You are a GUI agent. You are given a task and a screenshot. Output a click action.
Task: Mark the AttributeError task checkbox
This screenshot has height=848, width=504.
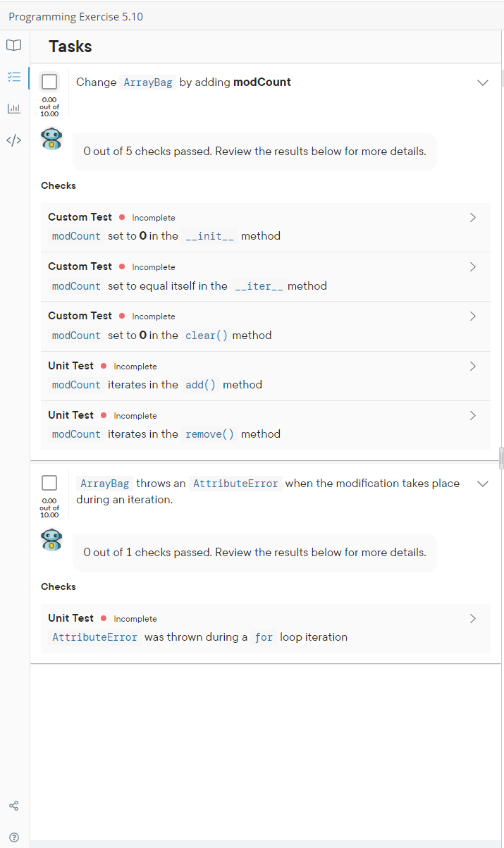coord(49,482)
